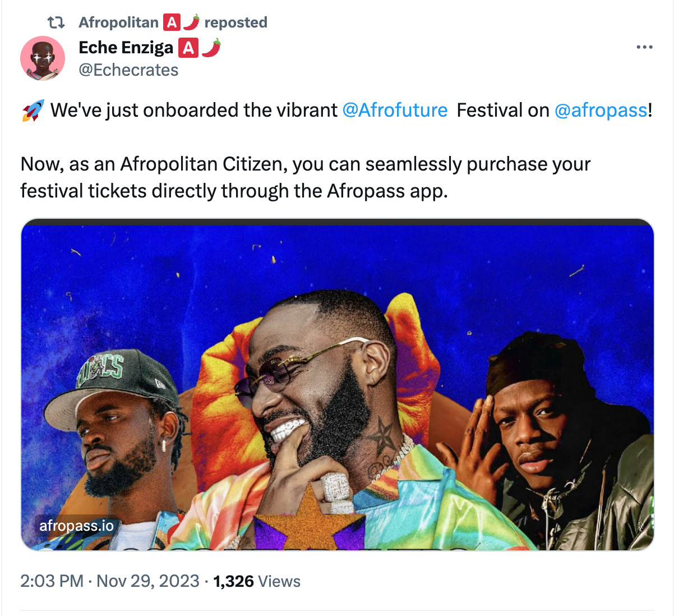
Task: Click the red A badge beside Eche Enziga
Action: pyautogui.click(x=188, y=48)
